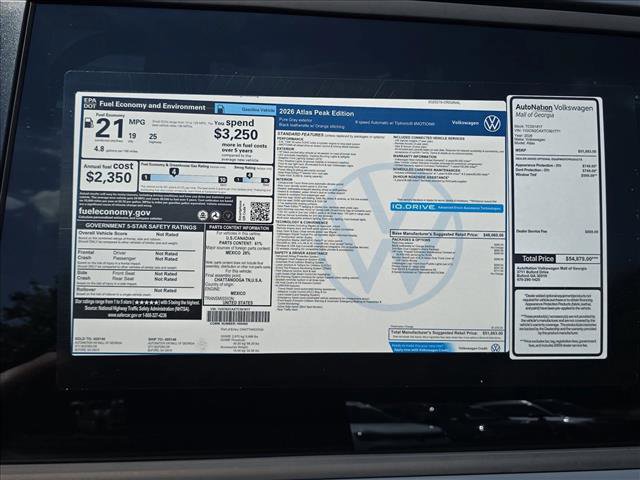The height and width of the screenshot is (480, 640).
Task: Click the smog rating marker on the scale
Action: (249, 176)
